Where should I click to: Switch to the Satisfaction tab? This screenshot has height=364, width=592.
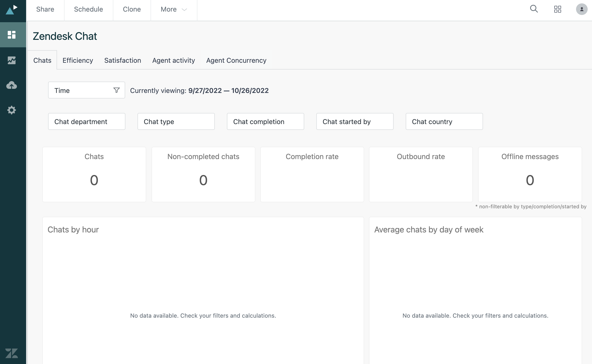tap(123, 60)
